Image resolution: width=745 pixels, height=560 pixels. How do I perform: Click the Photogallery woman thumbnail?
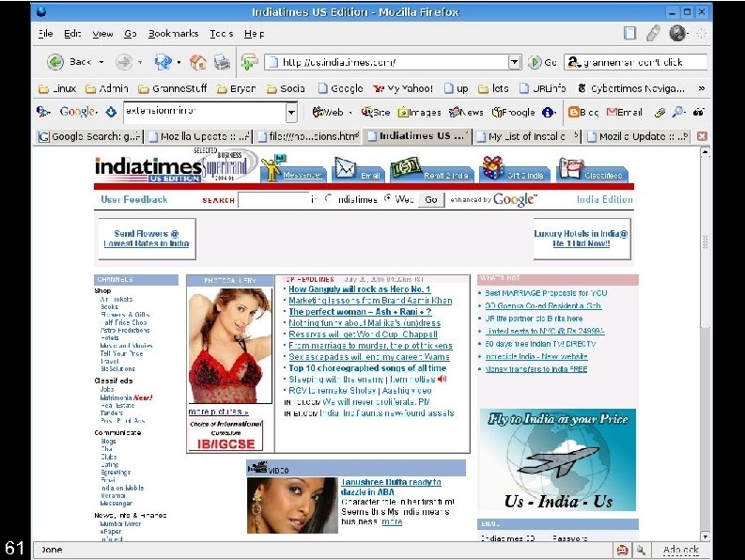[230, 346]
